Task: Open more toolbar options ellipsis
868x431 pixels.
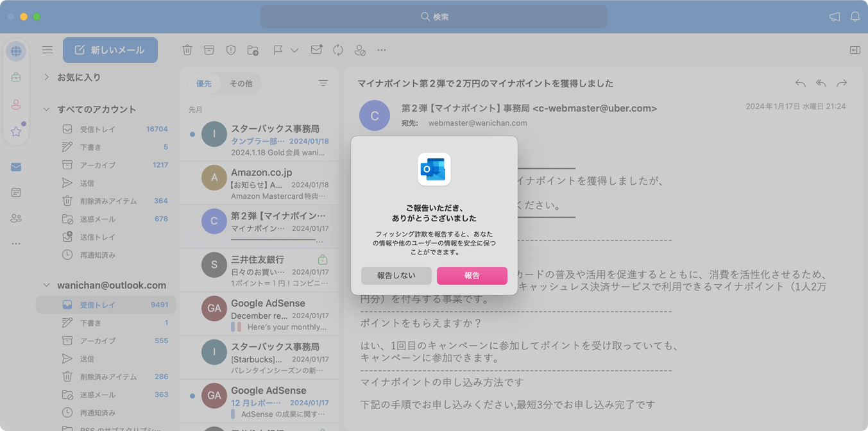Action: [x=382, y=50]
